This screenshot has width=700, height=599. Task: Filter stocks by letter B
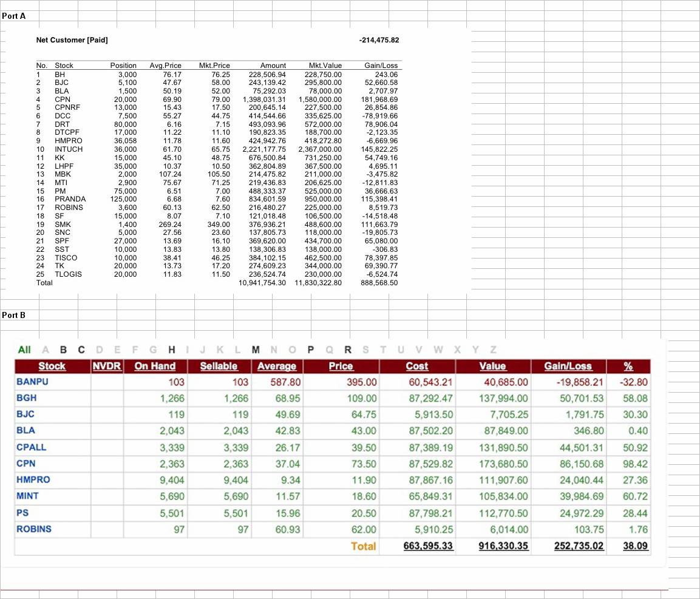pos(63,350)
